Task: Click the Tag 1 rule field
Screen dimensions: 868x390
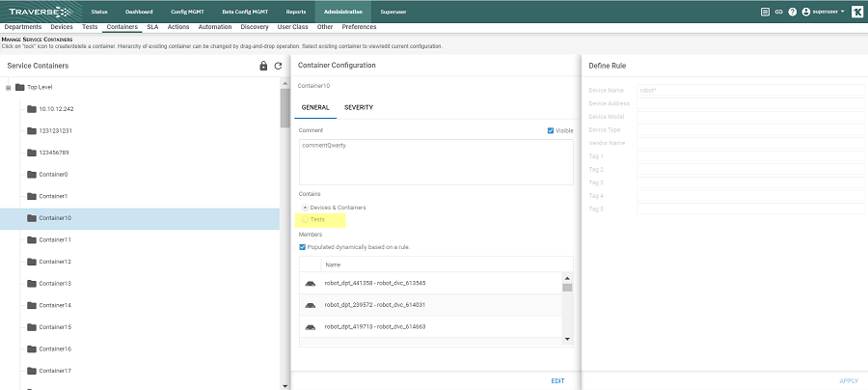Action: [750, 156]
